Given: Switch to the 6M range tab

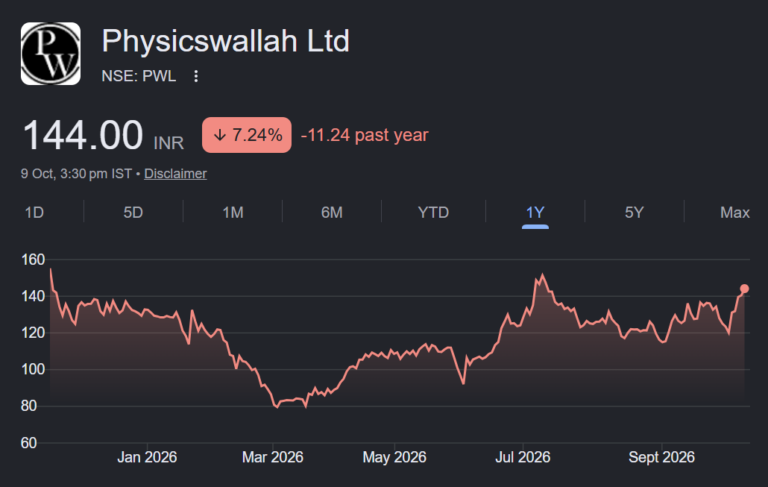Looking at the screenshot, I should click(332, 213).
